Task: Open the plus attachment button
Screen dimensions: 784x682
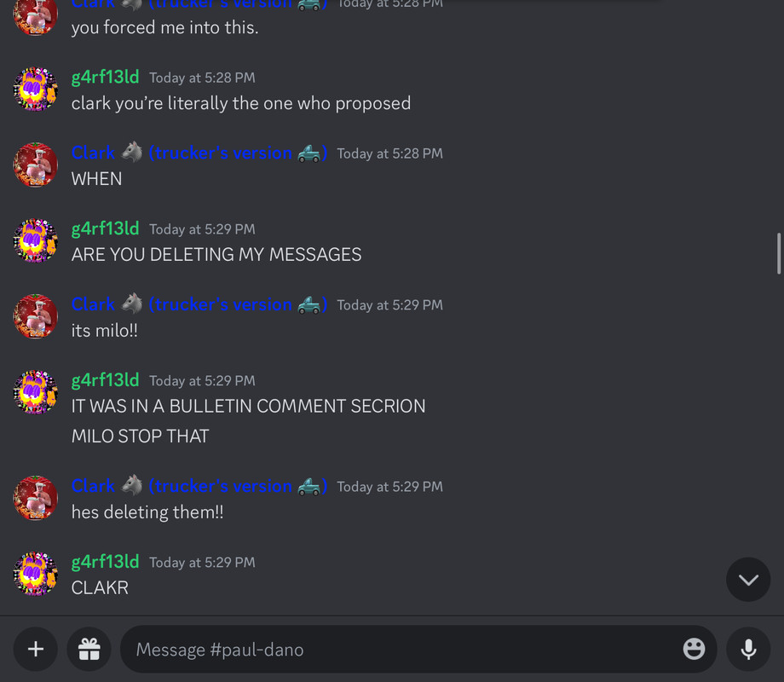Action: point(36,649)
